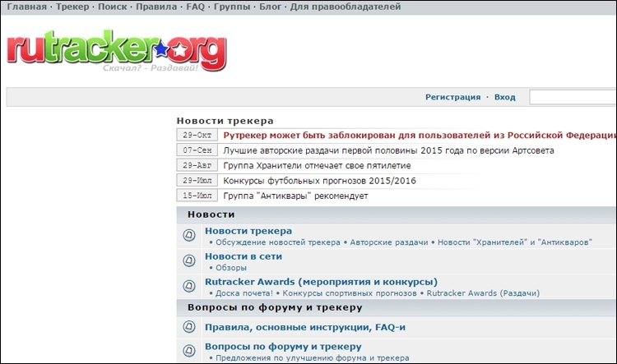Click forum icon beside Новости трекера

tap(189, 235)
